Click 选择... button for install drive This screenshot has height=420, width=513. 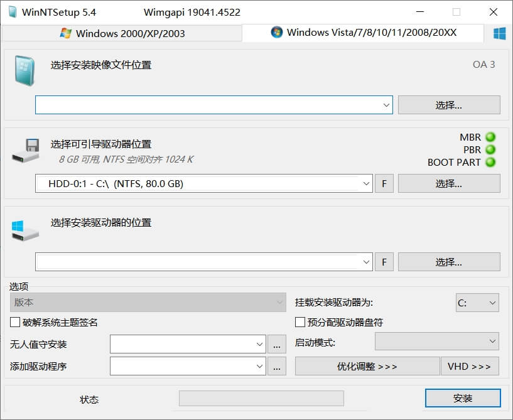click(x=449, y=262)
